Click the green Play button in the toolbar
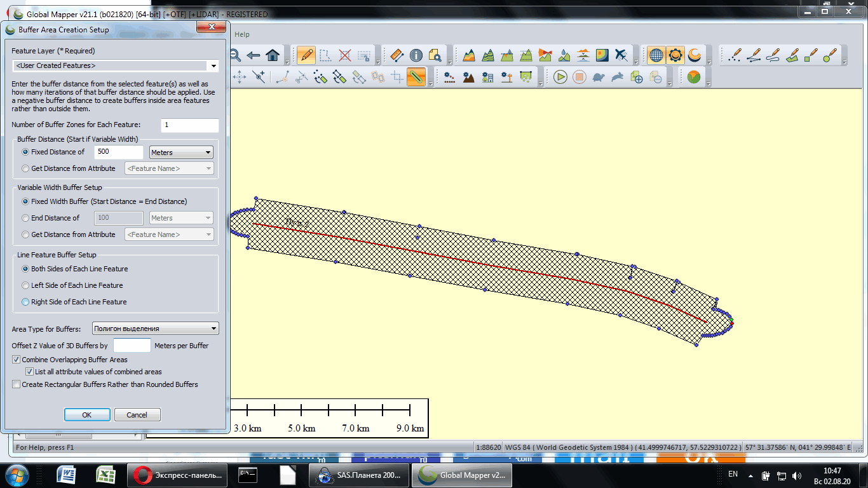This screenshot has width=868, height=488. click(560, 78)
